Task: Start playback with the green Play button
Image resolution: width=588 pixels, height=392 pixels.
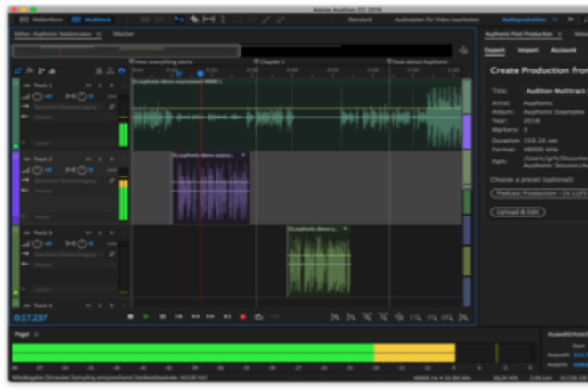Action: pos(146,317)
